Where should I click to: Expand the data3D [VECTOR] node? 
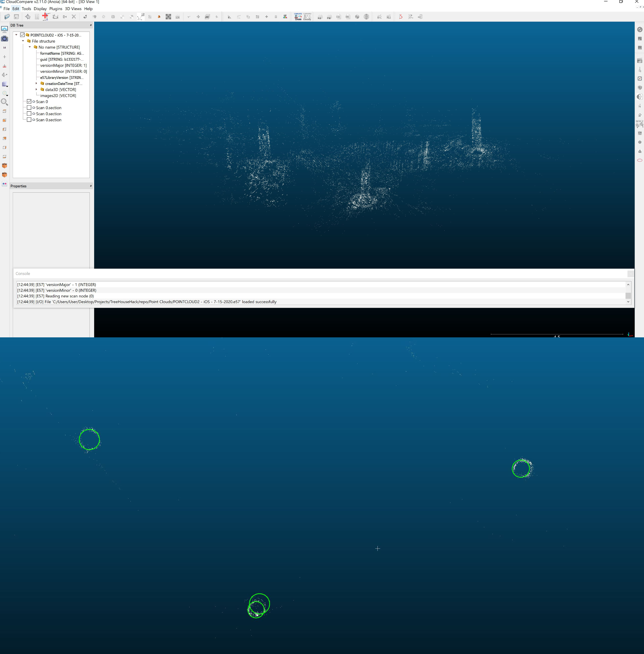(x=36, y=89)
